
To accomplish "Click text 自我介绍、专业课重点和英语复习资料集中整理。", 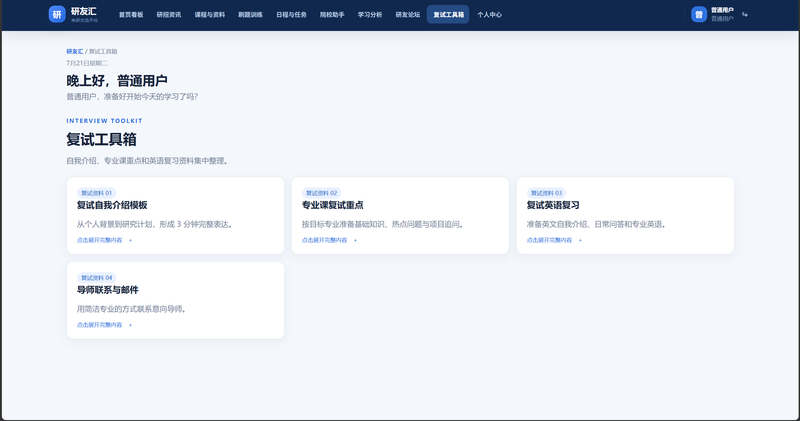I will (148, 161).
